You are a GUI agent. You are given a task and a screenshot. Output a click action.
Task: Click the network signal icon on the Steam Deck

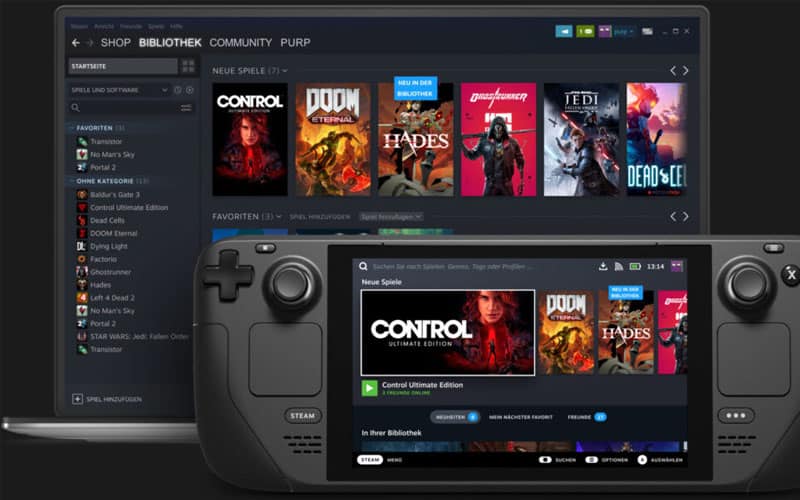[x=618, y=266]
